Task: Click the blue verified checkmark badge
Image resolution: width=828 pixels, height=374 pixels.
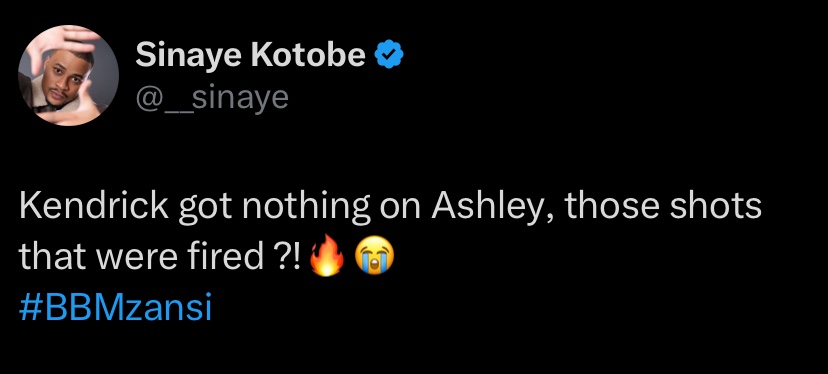Action: coord(389,55)
